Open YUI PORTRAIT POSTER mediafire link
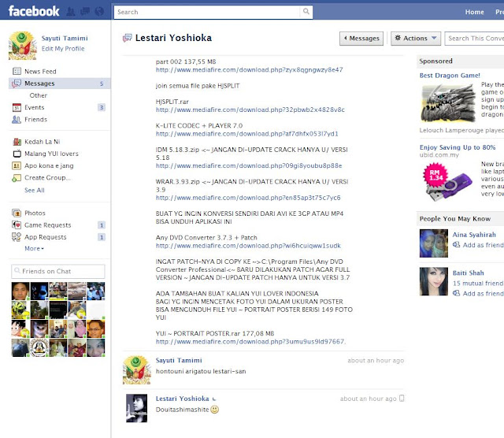 tap(250, 341)
